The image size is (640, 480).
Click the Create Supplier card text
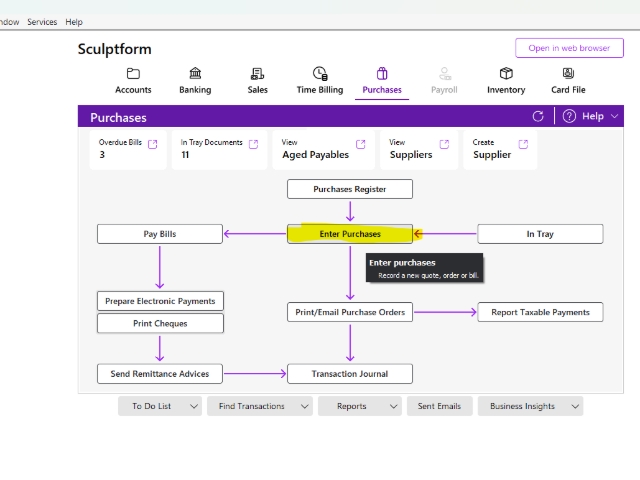point(492,155)
